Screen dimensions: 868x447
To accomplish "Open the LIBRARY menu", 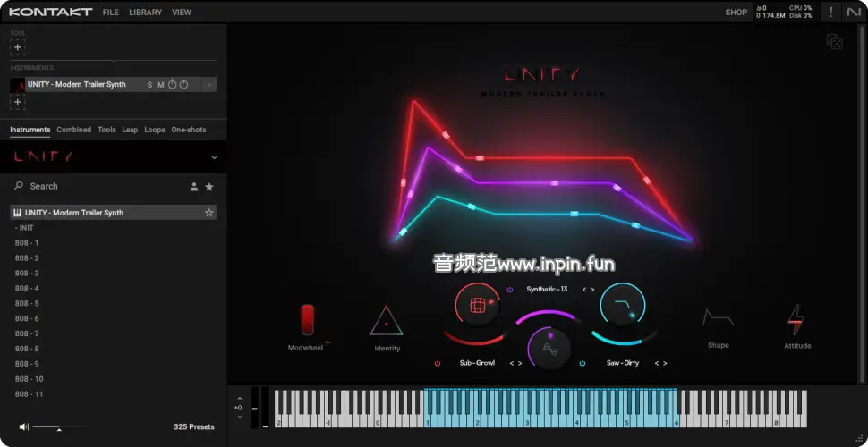I will pyautogui.click(x=146, y=13).
